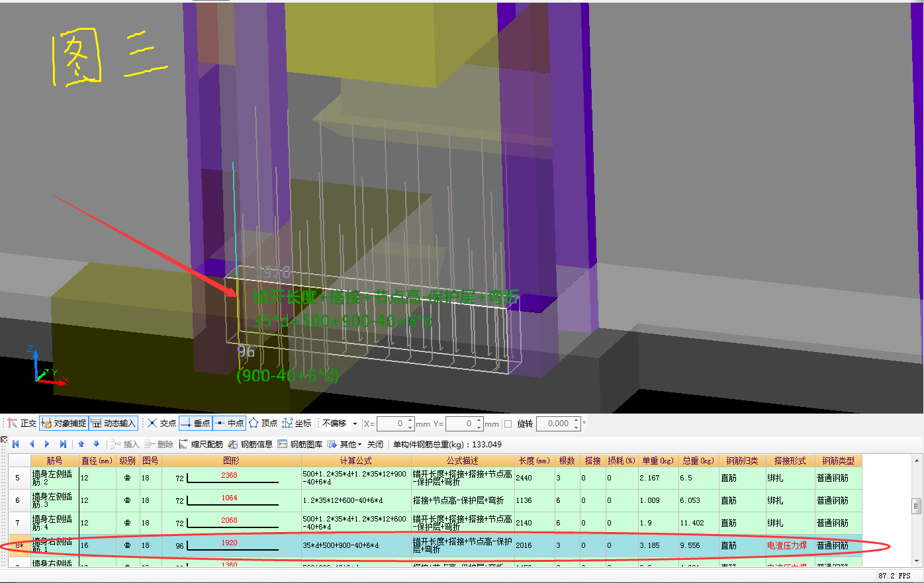This screenshot has width=924, height=583.
Task: Toggle 对象捕捉 object snap
Action: click(64, 424)
